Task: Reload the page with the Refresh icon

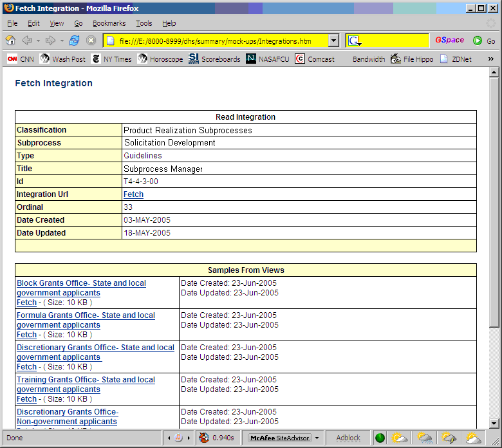Action: tap(74, 41)
